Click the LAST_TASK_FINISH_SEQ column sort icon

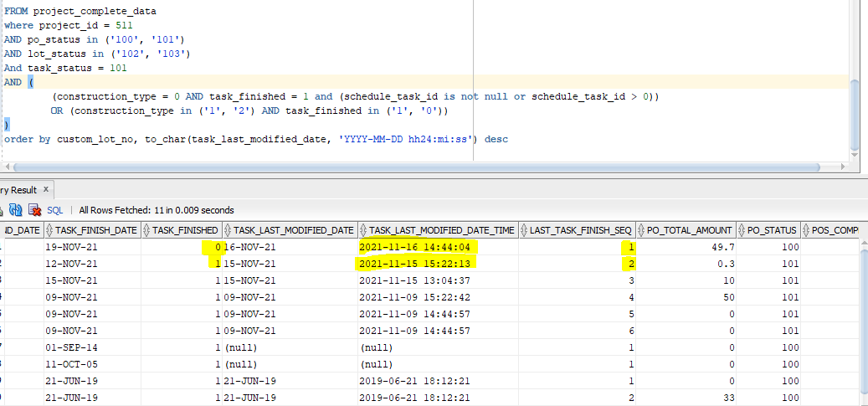coord(524,230)
